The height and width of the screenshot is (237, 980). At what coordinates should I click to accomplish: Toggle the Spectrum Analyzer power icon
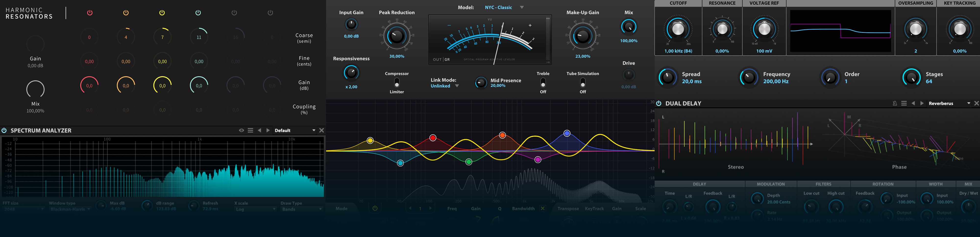point(4,130)
